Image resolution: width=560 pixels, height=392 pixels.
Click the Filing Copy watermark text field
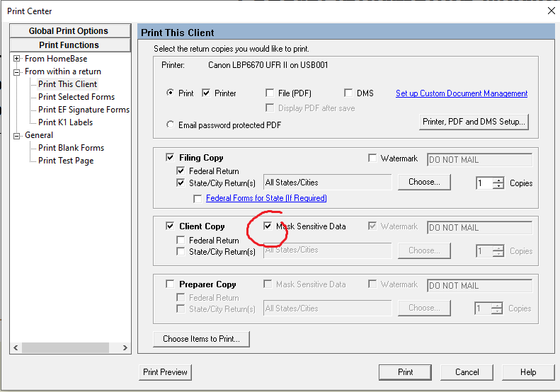(479, 159)
